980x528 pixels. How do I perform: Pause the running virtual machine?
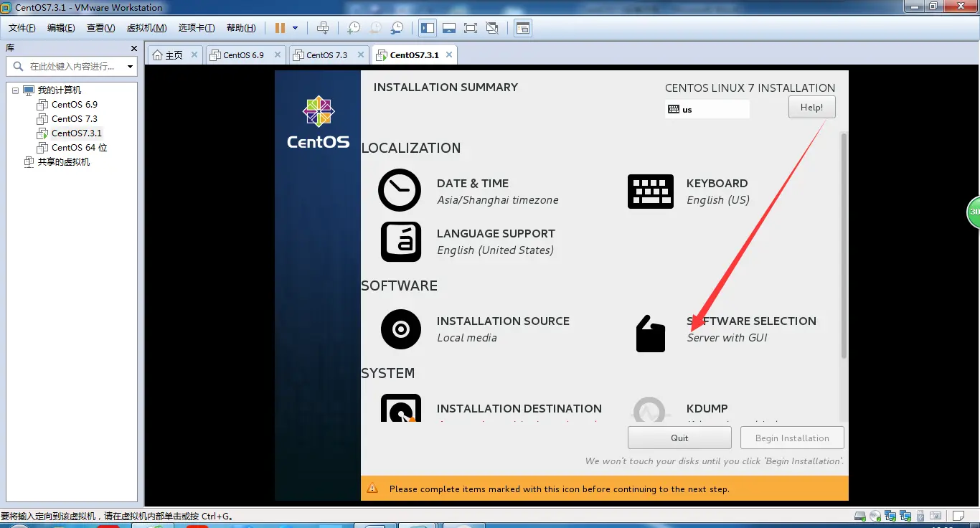click(x=280, y=28)
